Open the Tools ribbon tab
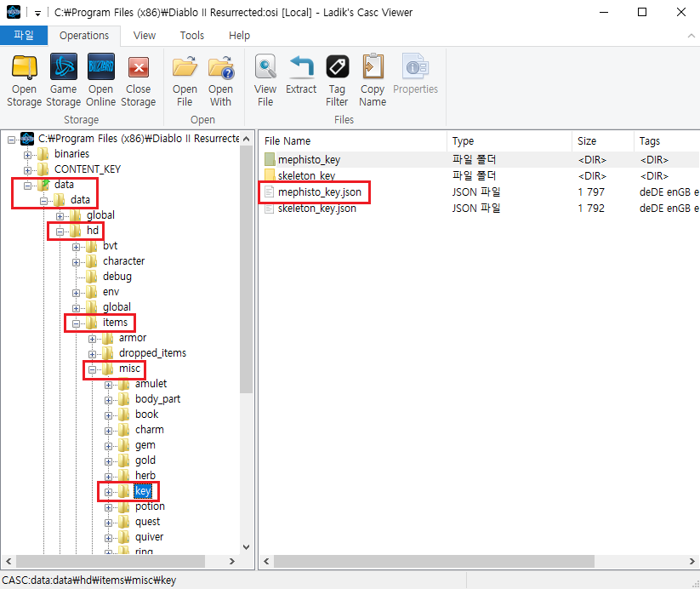 [192, 36]
